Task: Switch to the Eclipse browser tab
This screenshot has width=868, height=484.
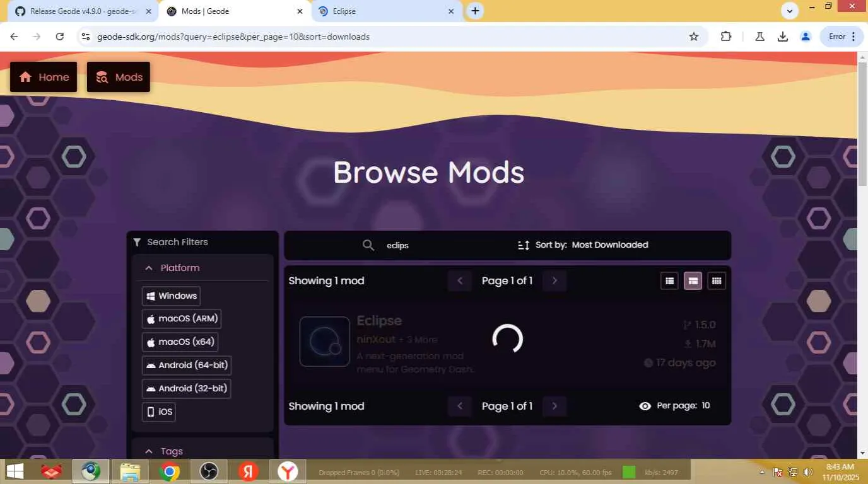Action: (x=386, y=11)
